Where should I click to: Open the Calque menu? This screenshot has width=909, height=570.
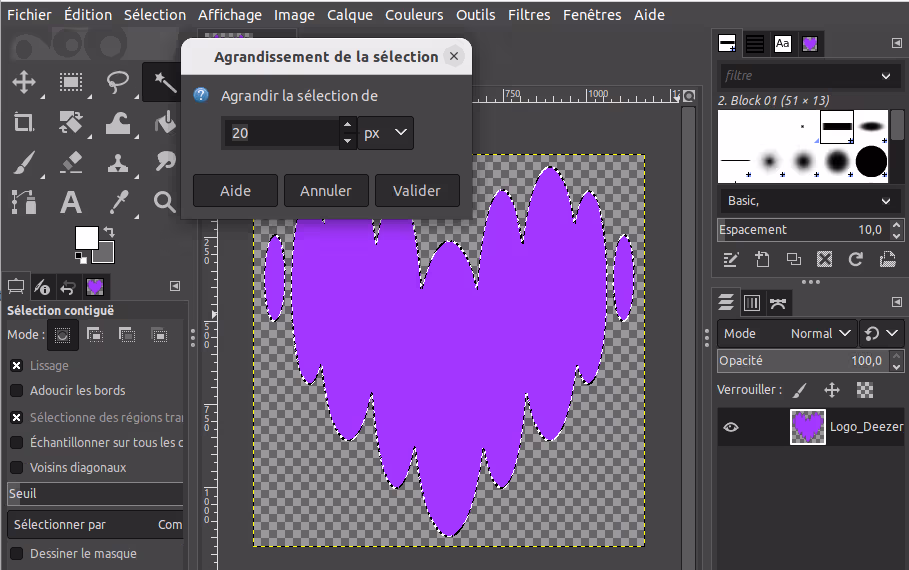tap(350, 15)
